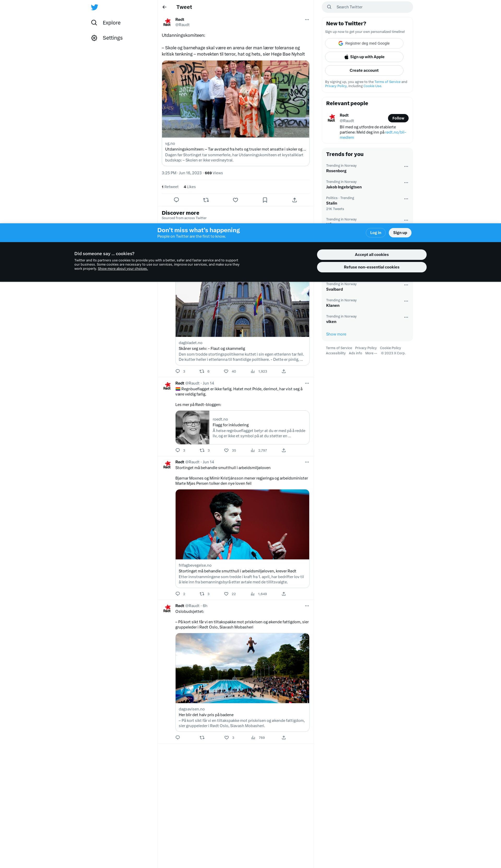Like the main Utdanningskomiteen tweet
Screen dimensions: 501x868
click(235, 200)
